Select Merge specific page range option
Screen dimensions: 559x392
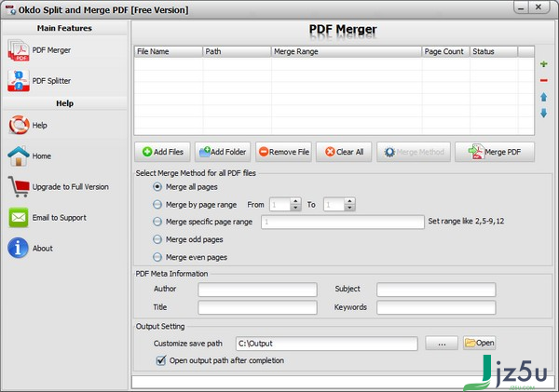[157, 222]
